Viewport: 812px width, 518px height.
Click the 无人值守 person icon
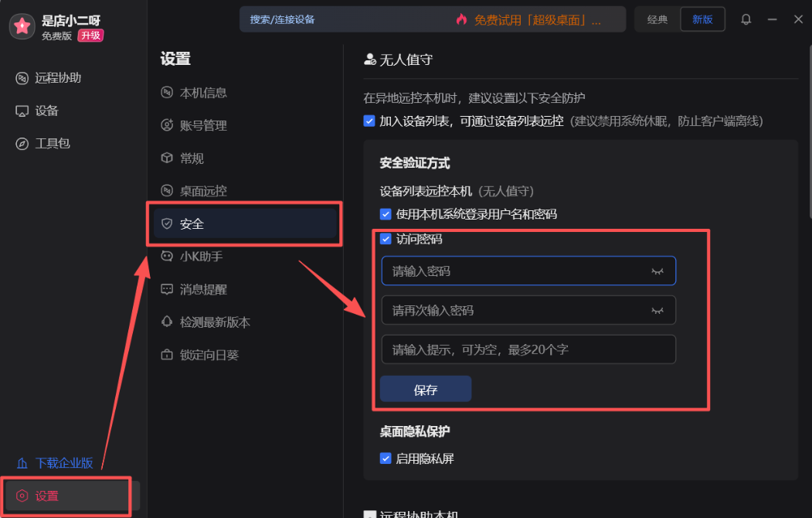tap(370, 60)
